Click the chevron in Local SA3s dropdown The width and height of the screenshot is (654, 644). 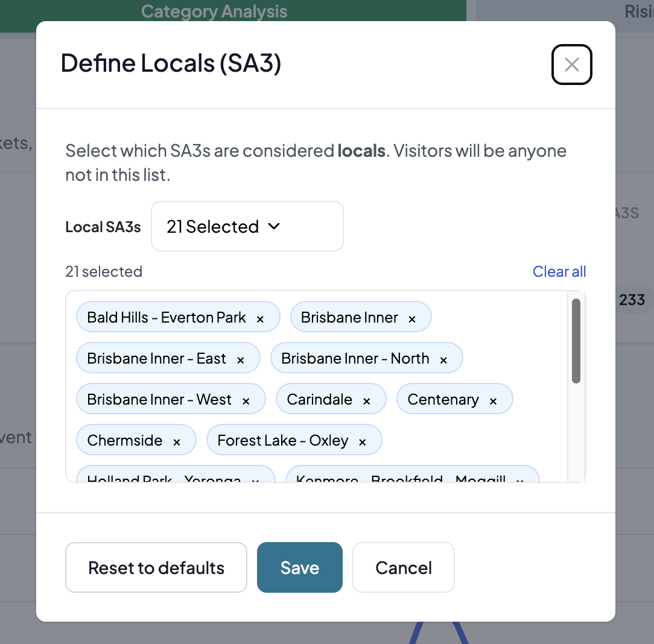coord(274,226)
